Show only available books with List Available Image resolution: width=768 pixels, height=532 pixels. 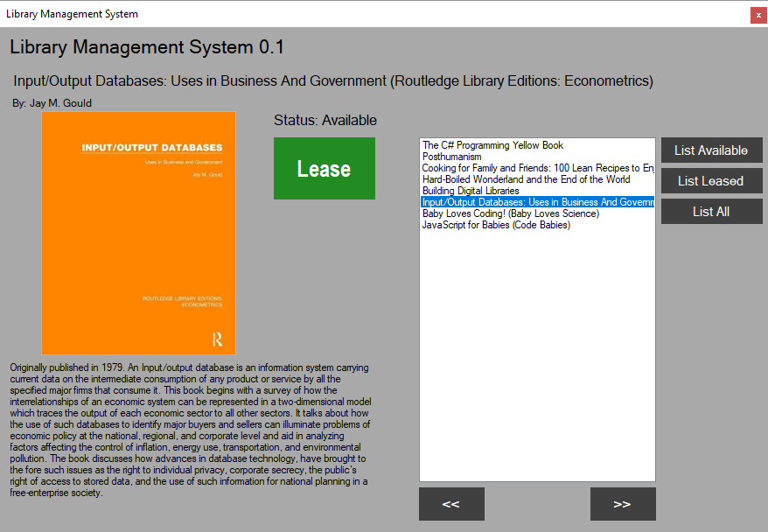pyautogui.click(x=712, y=150)
